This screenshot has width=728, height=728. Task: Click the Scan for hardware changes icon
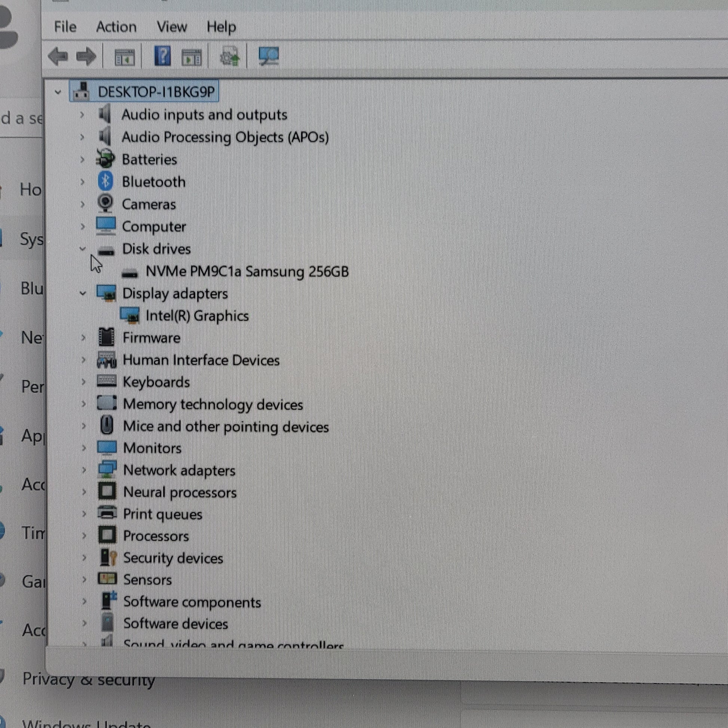pyautogui.click(x=268, y=56)
